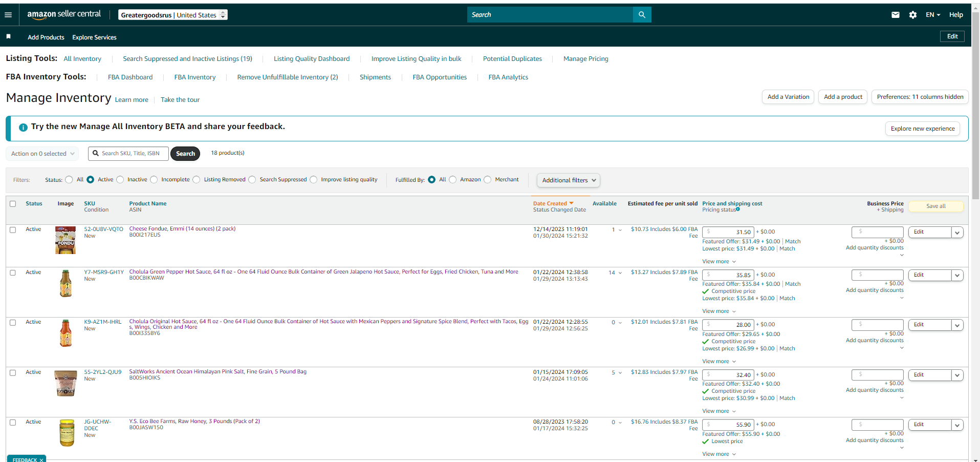980x462 pixels.
Task: Open Action on 0 selected dropdown
Action: [43, 154]
